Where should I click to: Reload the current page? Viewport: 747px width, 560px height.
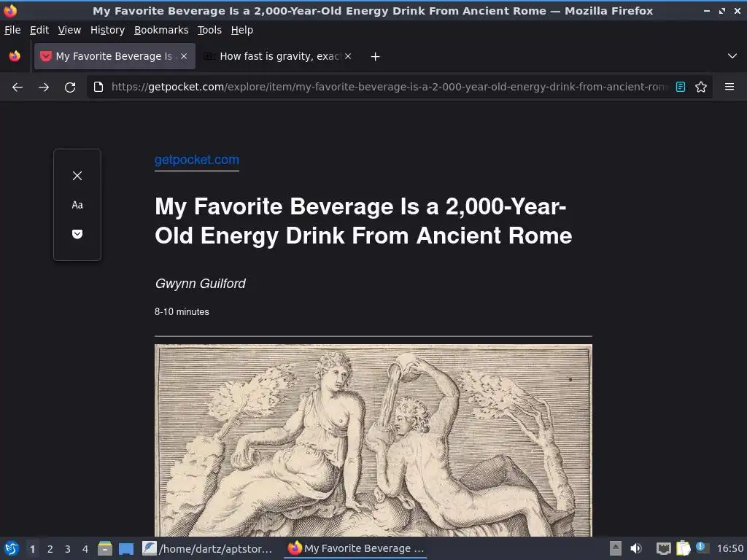70,87
